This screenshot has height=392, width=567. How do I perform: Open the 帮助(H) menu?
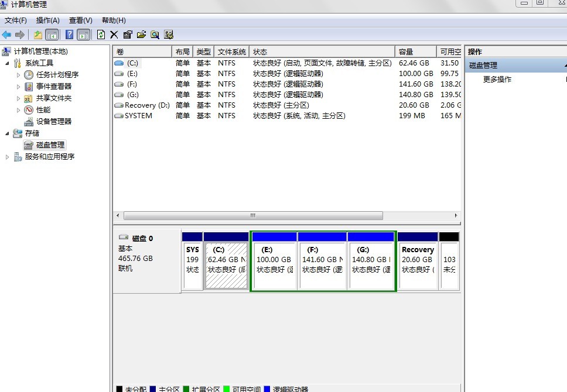(x=114, y=20)
